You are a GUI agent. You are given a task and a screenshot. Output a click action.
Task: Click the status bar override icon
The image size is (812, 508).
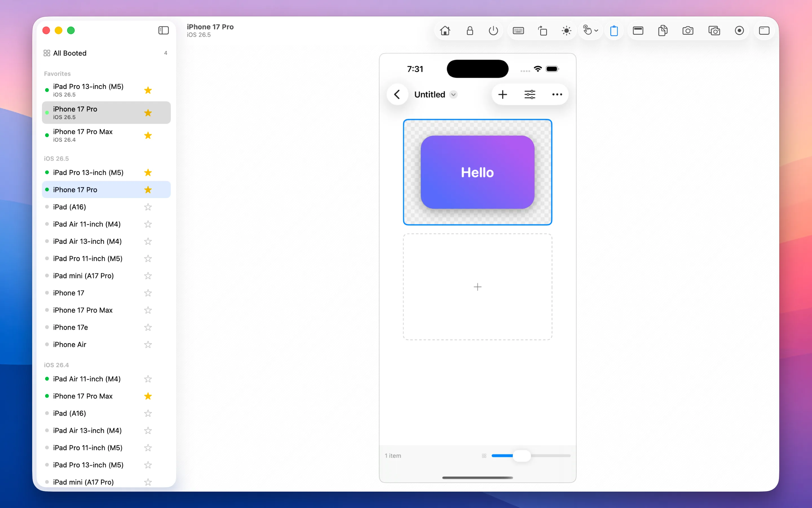(x=638, y=30)
